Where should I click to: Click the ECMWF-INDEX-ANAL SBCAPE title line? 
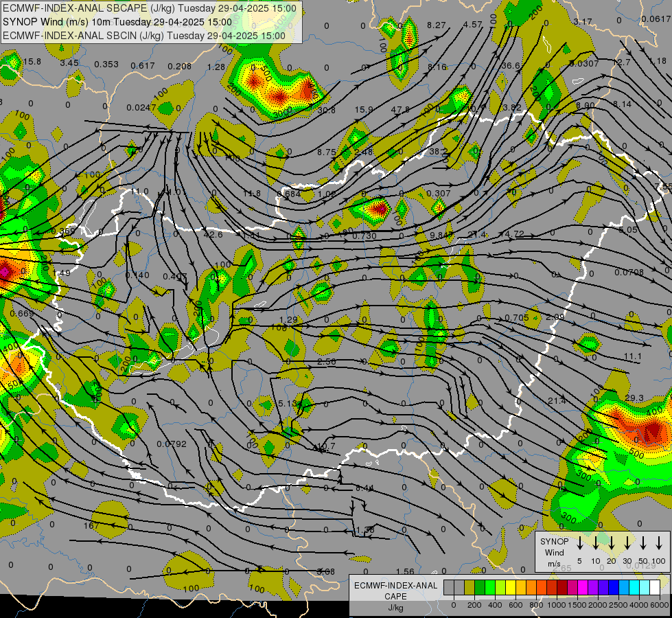[149, 8]
